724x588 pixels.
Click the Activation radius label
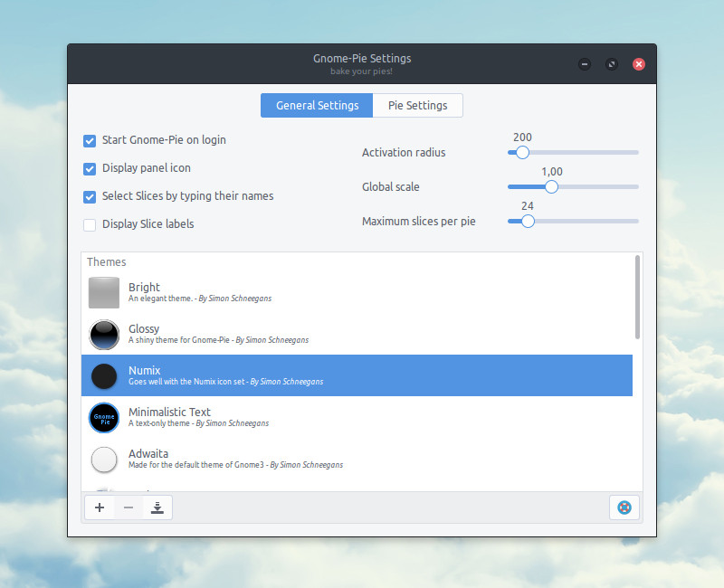pos(404,152)
